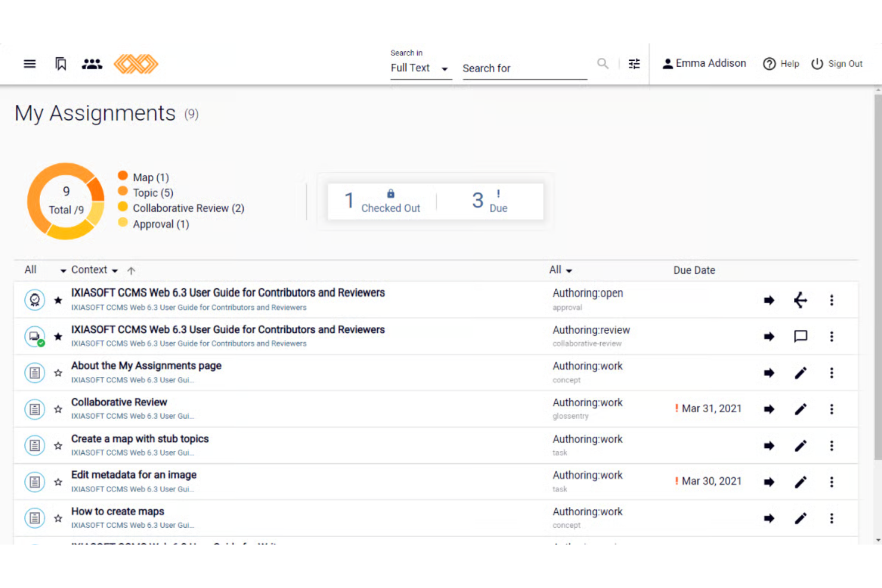Unstar the Authoring:review User Guide row

[x=58, y=337]
